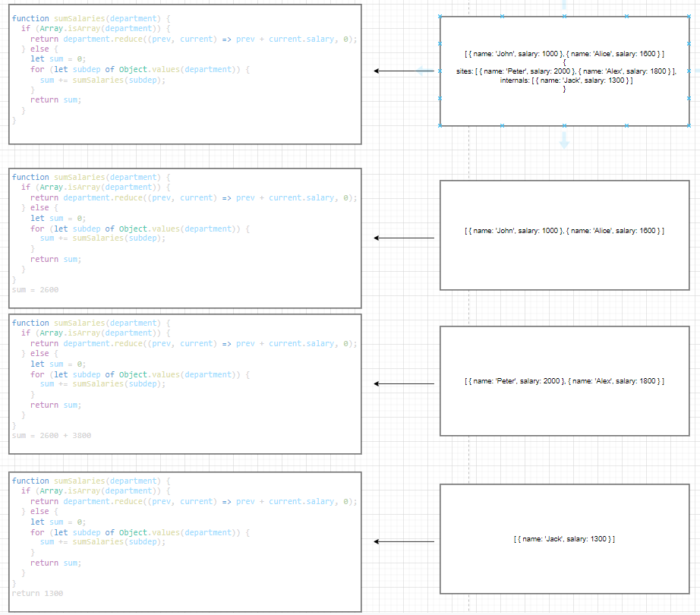This screenshot has height=615, width=700.
Task: Select the code block ending with 'return 1300'
Action: pyautogui.click(x=184, y=542)
